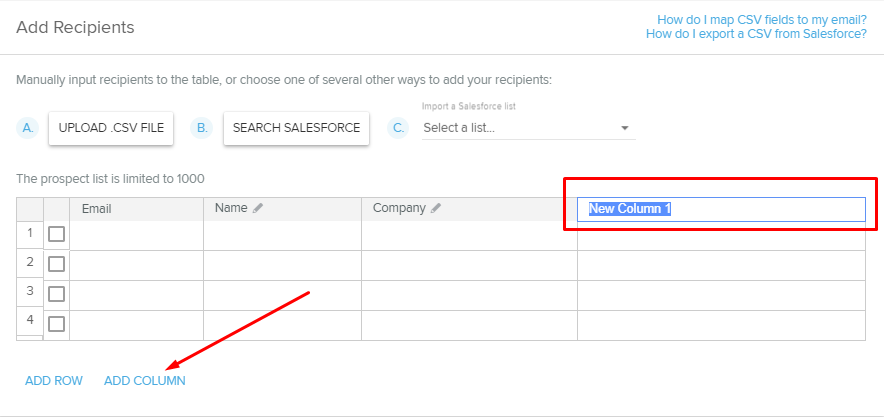The width and height of the screenshot is (884, 417).
Task: Select the option C circle badge
Action: pyautogui.click(x=398, y=128)
